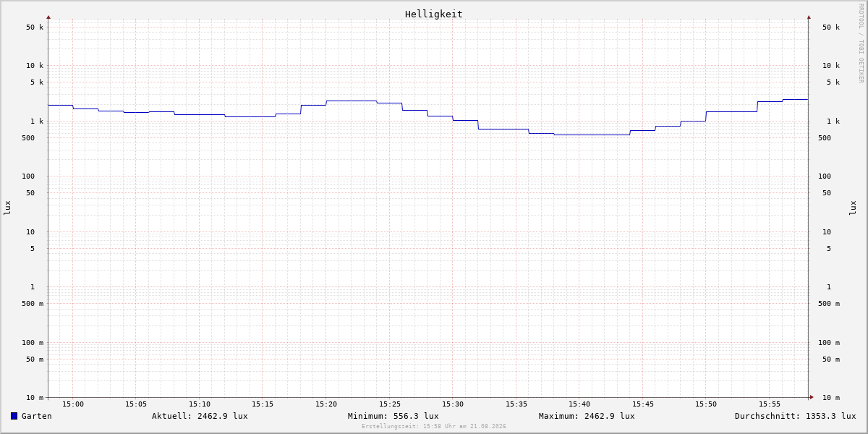The height and width of the screenshot is (434, 868).
Task: Click the right lux axis title
Action: (853, 208)
